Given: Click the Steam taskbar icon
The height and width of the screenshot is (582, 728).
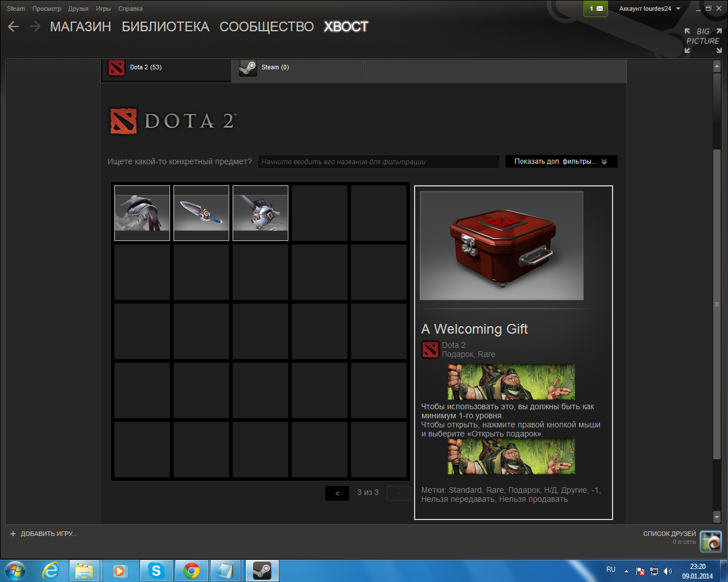Looking at the screenshot, I should (x=262, y=571).
